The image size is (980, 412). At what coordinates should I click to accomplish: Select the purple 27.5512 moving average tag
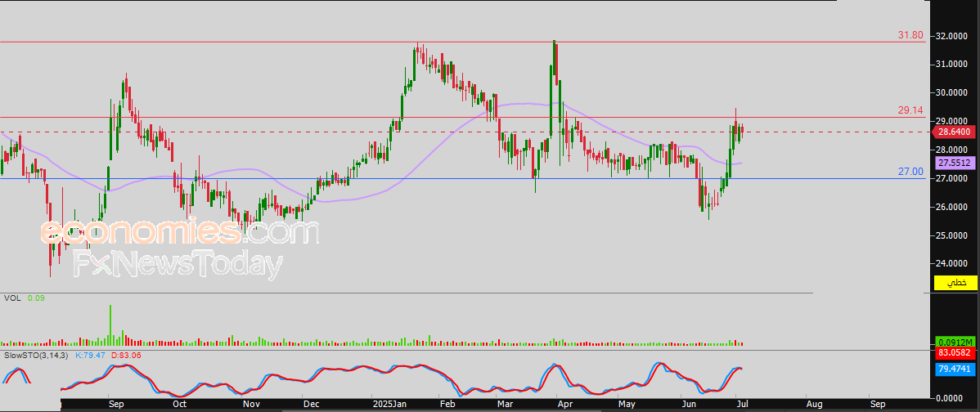[x=955, y=163]
